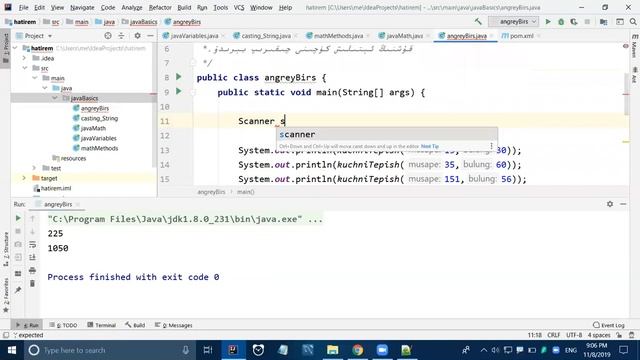This screenshot has width=640, height=360.
Task: Click the taskbar search box
Action: (110, 350)
